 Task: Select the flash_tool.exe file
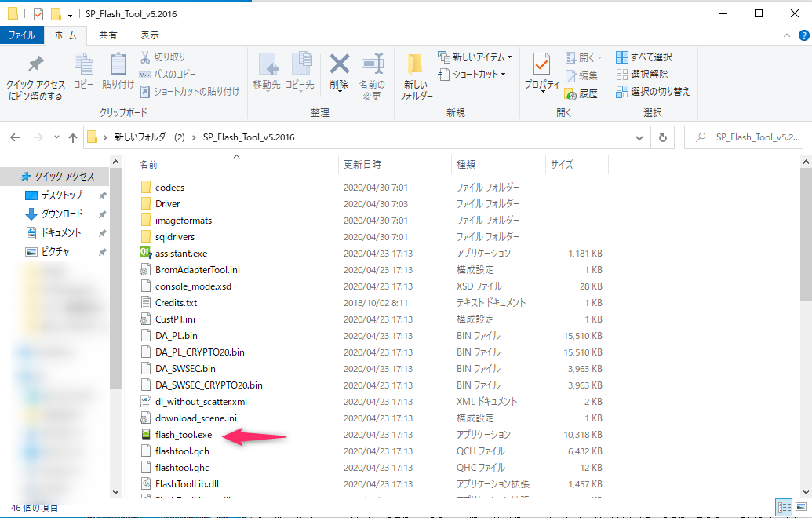pos(184,435)
